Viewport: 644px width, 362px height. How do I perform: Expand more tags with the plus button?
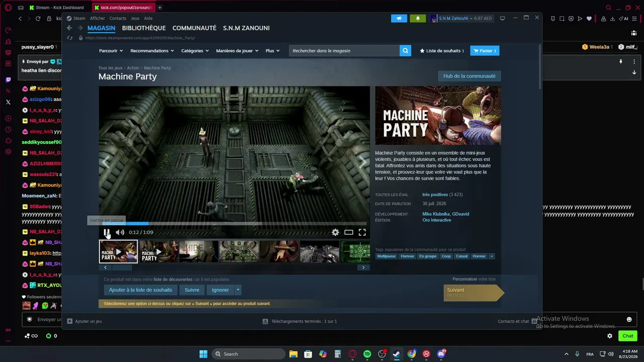point(492,256)
